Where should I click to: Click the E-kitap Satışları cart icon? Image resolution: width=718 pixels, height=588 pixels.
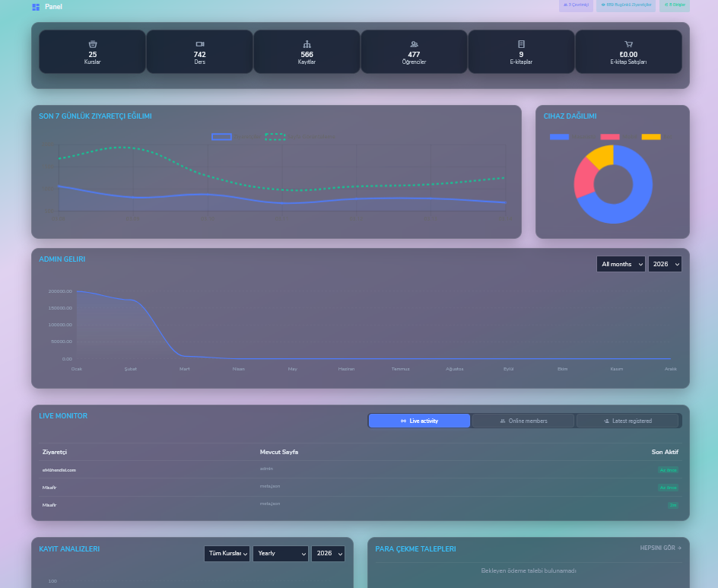[x=628, y=44]
